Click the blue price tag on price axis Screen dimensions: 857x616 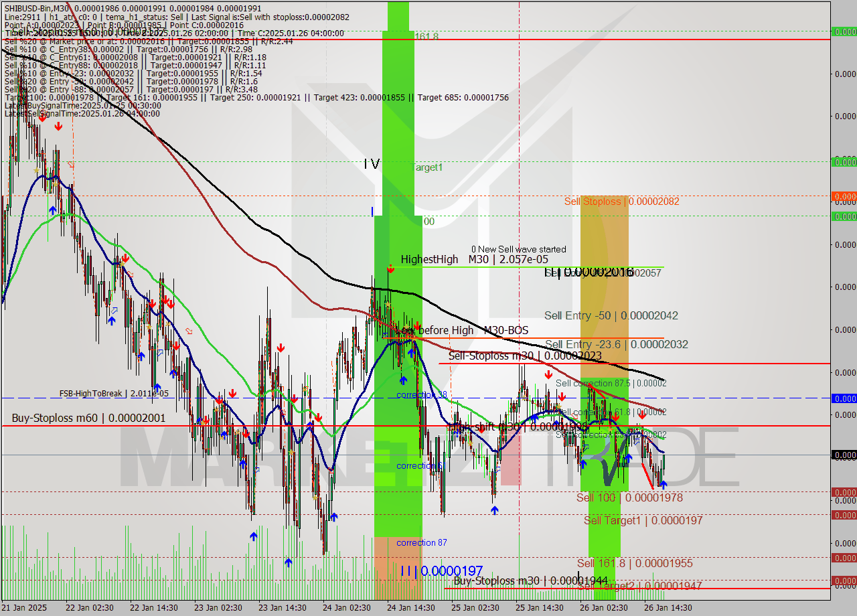[x=844, y=398]
